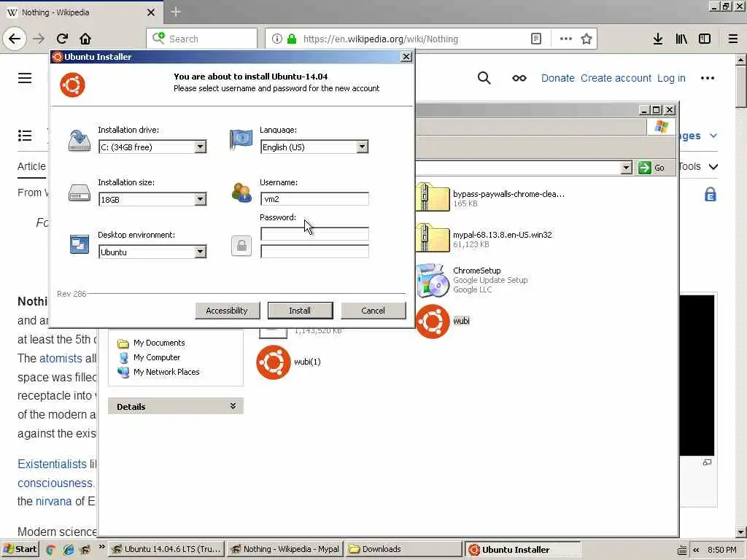Expand the Details panel in Downloads

tap(233, 406)
